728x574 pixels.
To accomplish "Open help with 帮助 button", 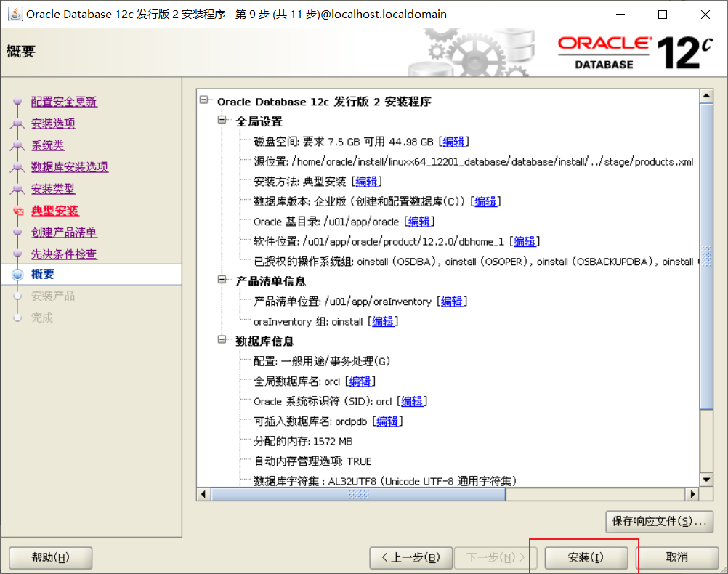I will coord(51,557).
